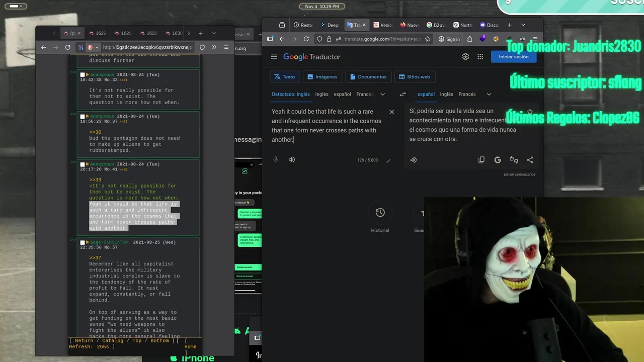List all tabs in the imageboard browser
The height and width of the screenshot is (362, 644).
[214, 33]
